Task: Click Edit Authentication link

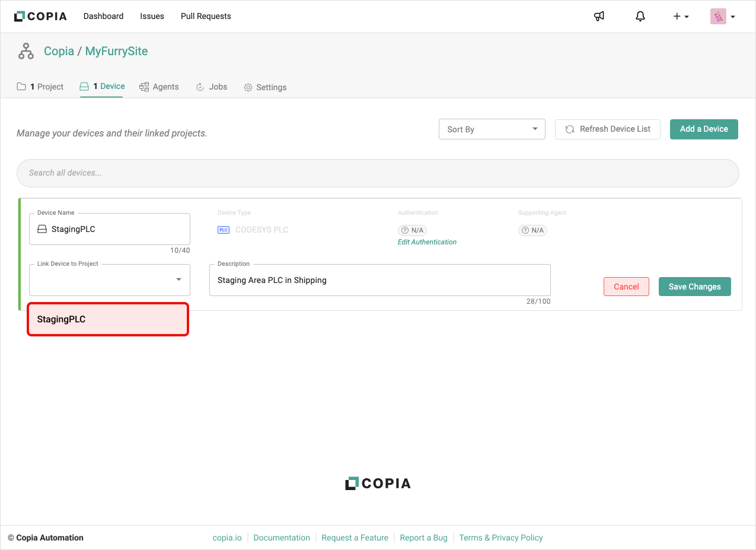Action: click(427, 242)
